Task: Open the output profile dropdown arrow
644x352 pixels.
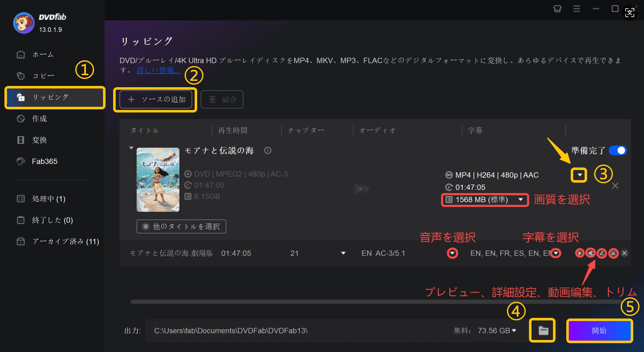Action: tap(579, 175)
